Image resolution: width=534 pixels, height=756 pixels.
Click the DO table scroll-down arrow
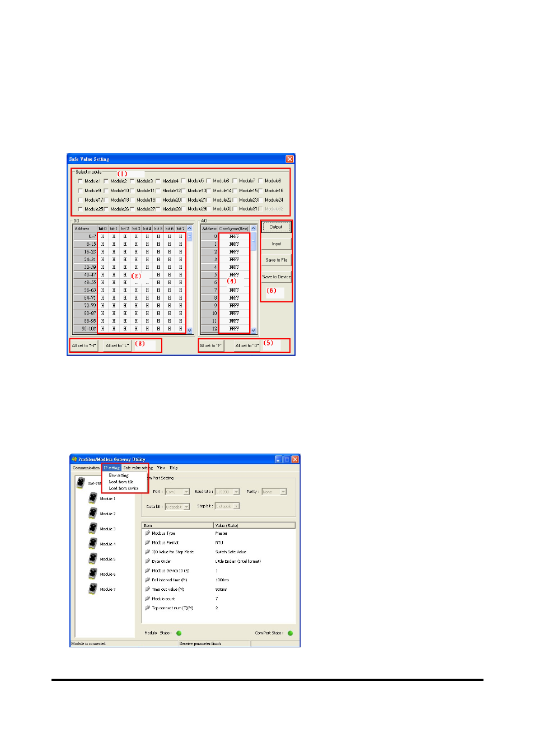190,330
